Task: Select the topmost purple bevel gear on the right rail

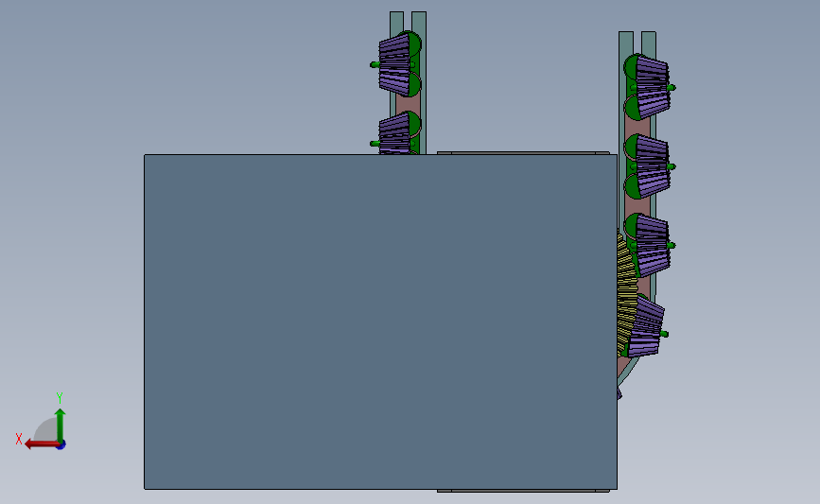Action: click(653, 87)
